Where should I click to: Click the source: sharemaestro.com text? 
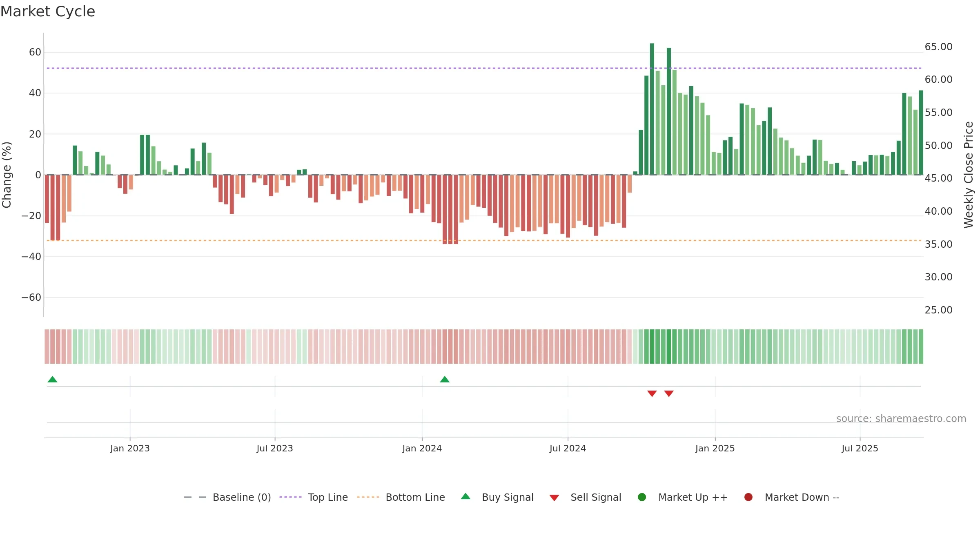(901, 419)
